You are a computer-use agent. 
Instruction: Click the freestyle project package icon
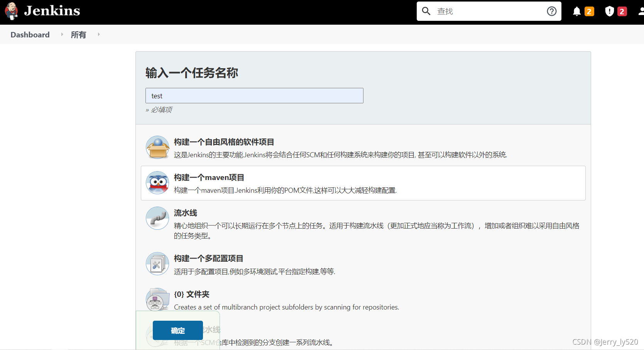pyautogui.click(x=157, y=147)
